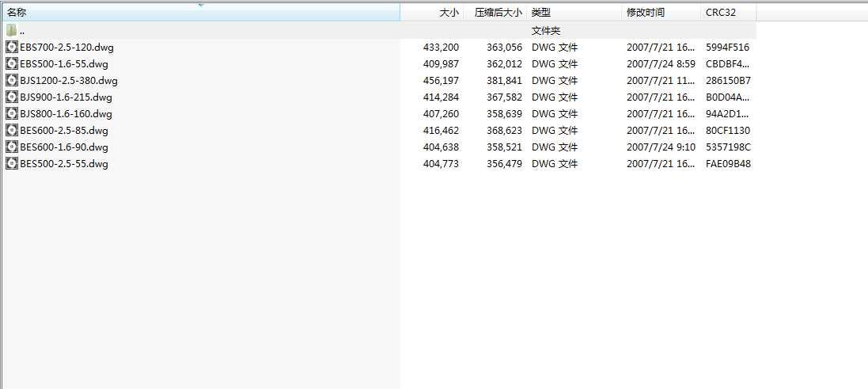Click compressed size 356,479
868x389 pixels.
pos(504,163)
